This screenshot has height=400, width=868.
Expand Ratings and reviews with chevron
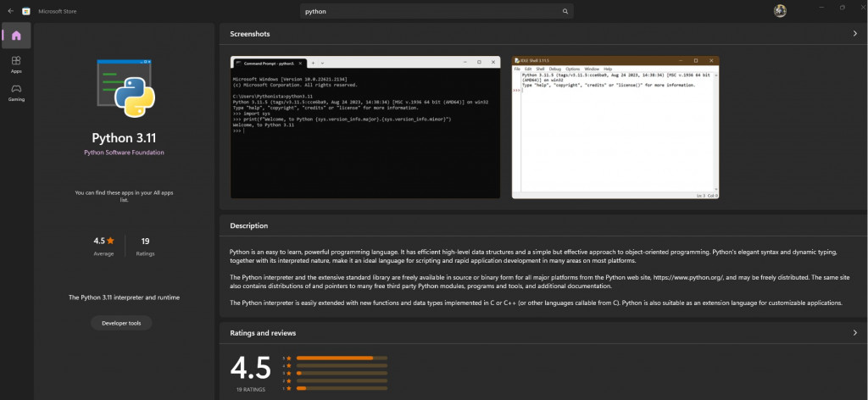pos(854,333)
